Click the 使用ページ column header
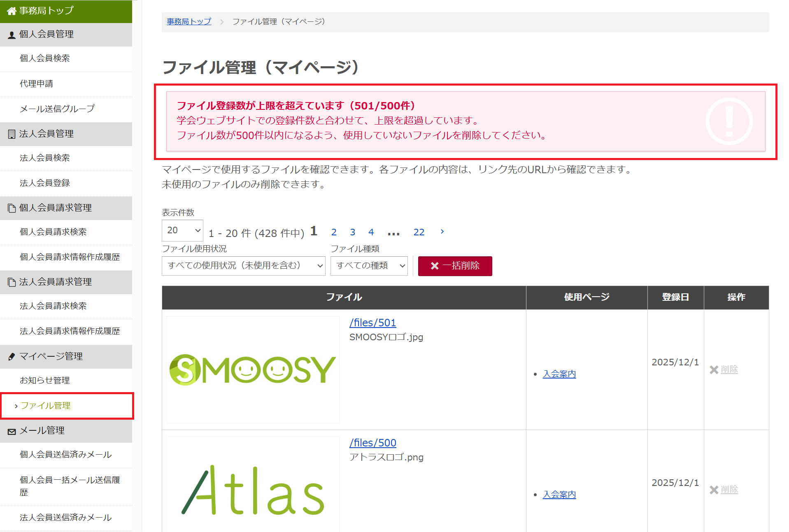The width and height of the screenshot is (789, 532). [587, 297]
